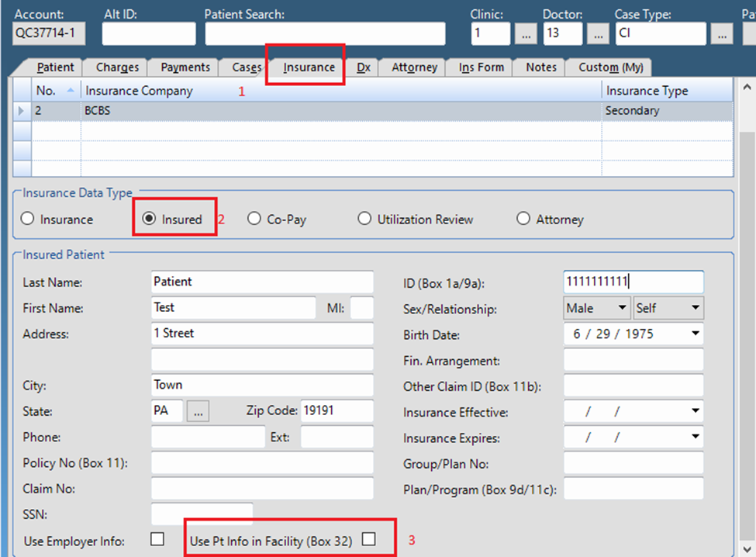Click the City field showing Town
The height and width of the screenshot is (557, 756).
point(262,385)
